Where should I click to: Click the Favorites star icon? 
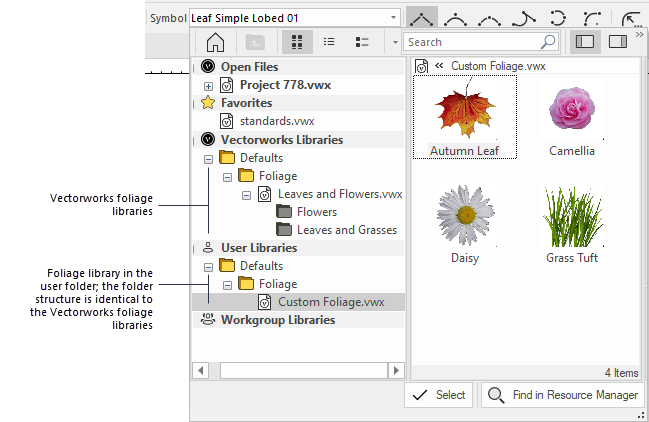tap(208, 103)
